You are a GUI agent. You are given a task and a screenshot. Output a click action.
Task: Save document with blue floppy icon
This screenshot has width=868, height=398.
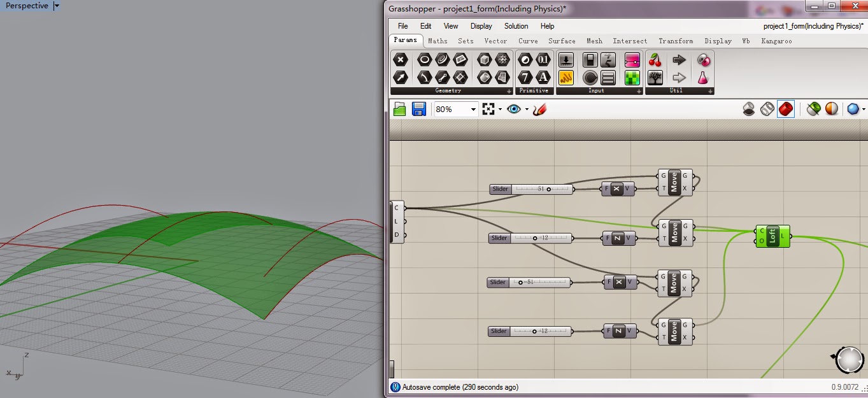[418, 109]
